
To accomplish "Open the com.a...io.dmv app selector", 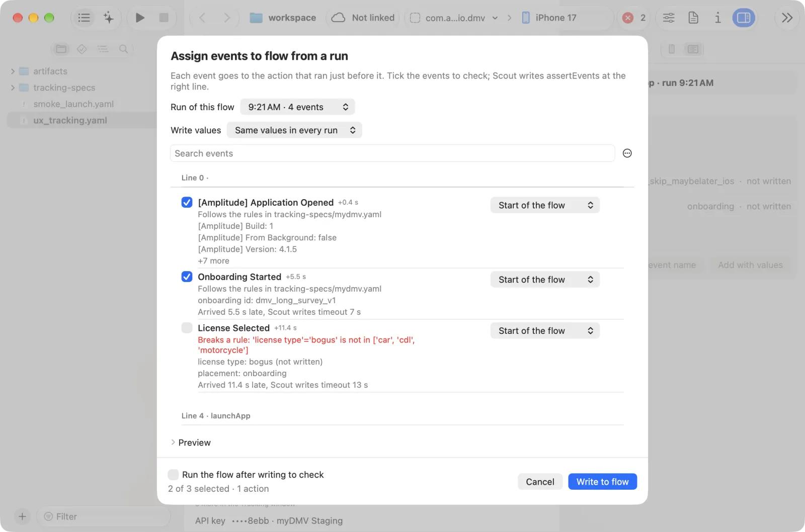I will click(454, 18).
